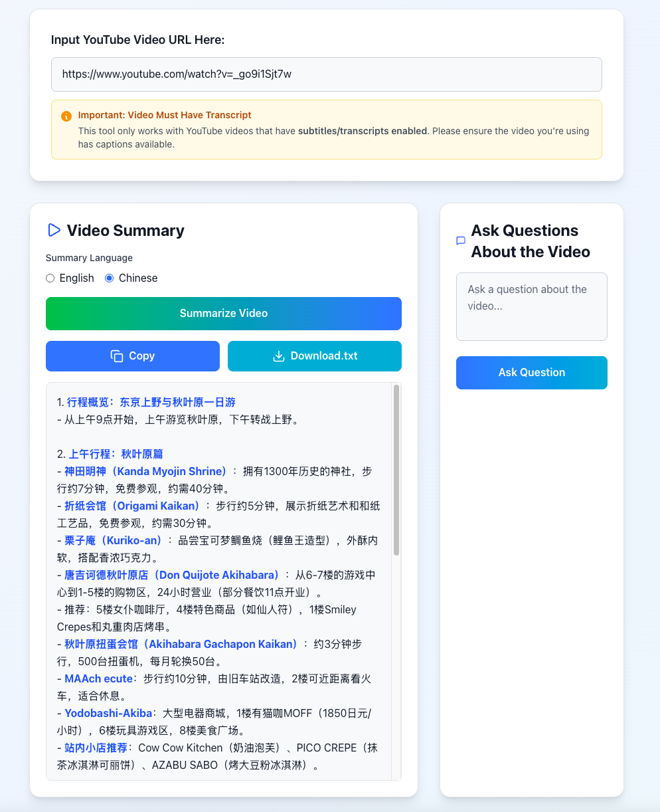The height and width of the screenshot is (812, 660).
Task: Select the Chinese summary language option
Action: 110,278
